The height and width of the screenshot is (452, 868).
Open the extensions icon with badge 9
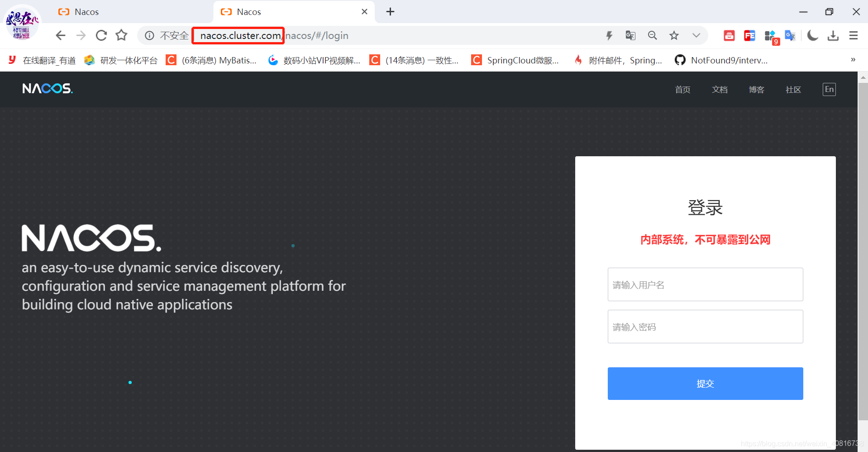771,36
